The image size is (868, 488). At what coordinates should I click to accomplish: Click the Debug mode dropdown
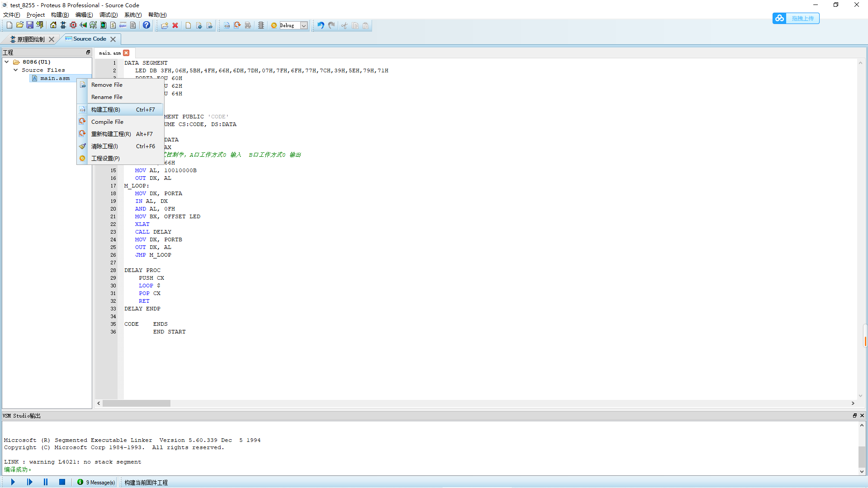[305, 25]
